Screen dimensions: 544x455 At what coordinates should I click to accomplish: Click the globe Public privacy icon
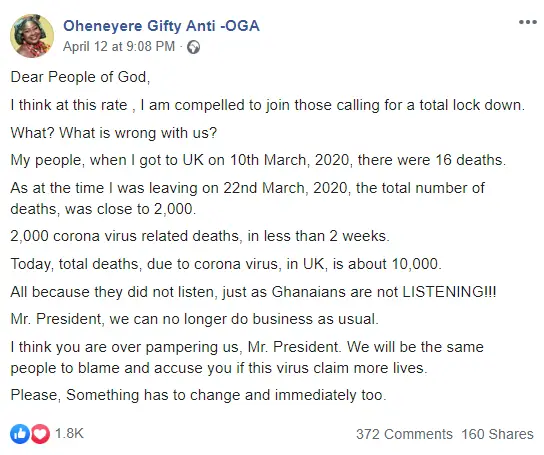[x=193, y=47]
